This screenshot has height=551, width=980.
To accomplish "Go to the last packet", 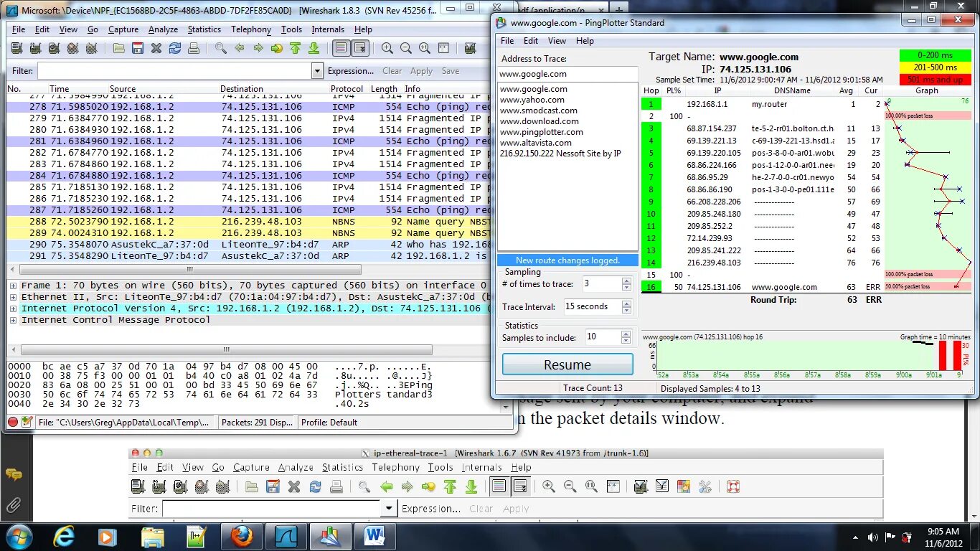I will coord(314,48).
